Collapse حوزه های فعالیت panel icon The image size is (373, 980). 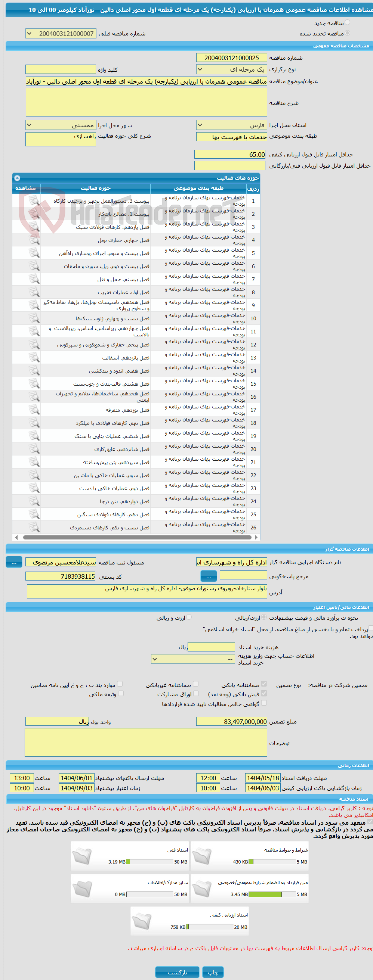tap(17, 178)
